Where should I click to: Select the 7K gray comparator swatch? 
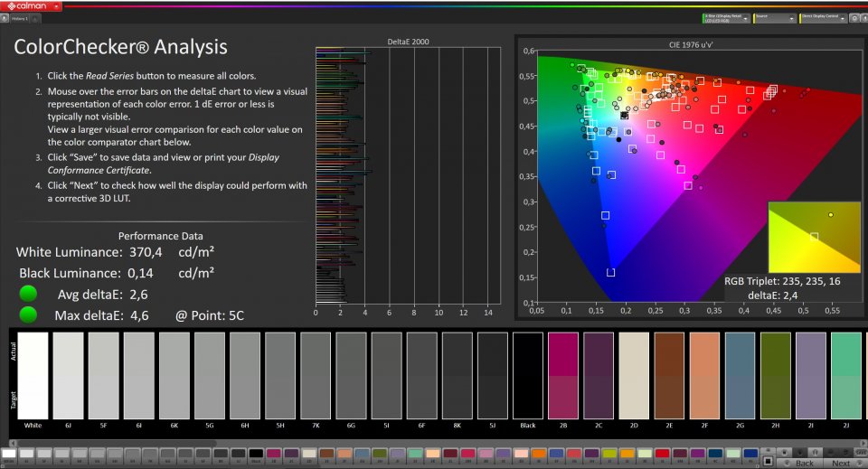click(x=316, y=376)
